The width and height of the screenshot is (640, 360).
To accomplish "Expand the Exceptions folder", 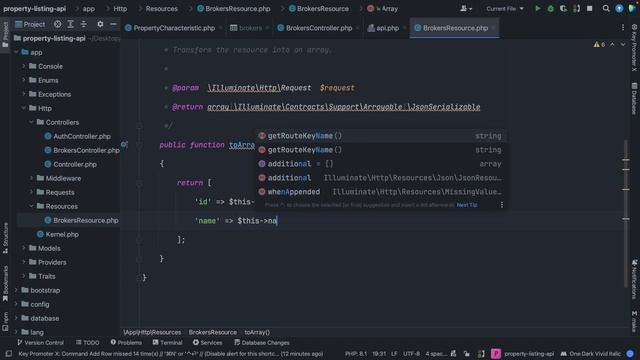I will [x=24, y=94].
